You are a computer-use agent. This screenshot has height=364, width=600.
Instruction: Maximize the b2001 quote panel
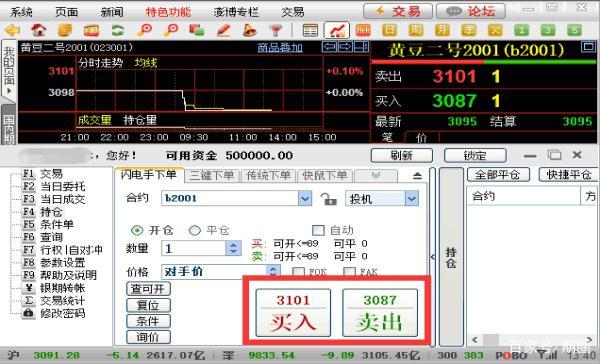pyautogui.click(x=588, y=47)
